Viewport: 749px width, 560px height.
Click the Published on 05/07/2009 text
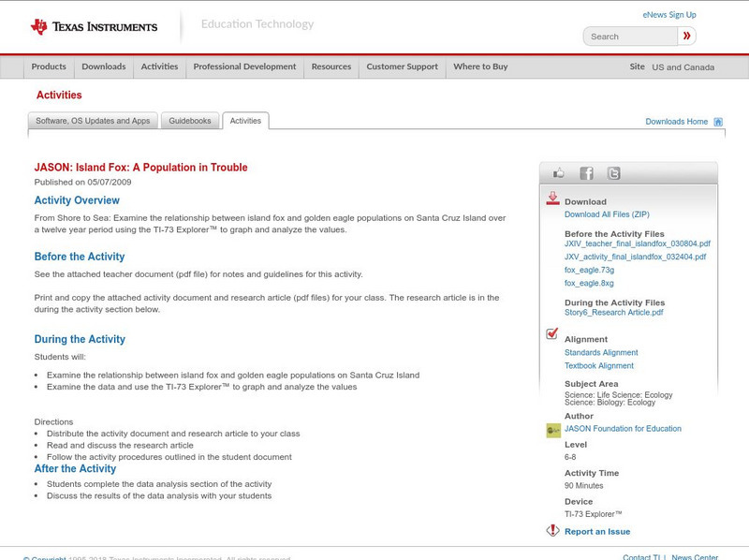pyautogui.click(x=82, y=182)
